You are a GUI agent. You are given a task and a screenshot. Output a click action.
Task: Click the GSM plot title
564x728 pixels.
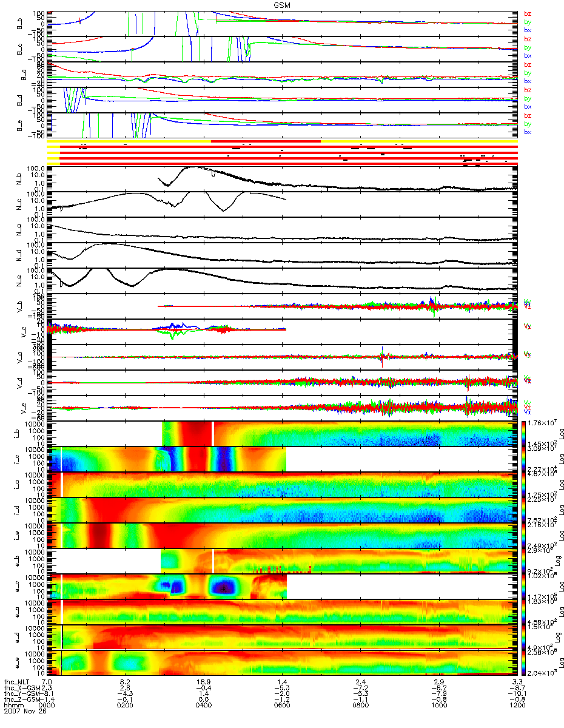282,4
